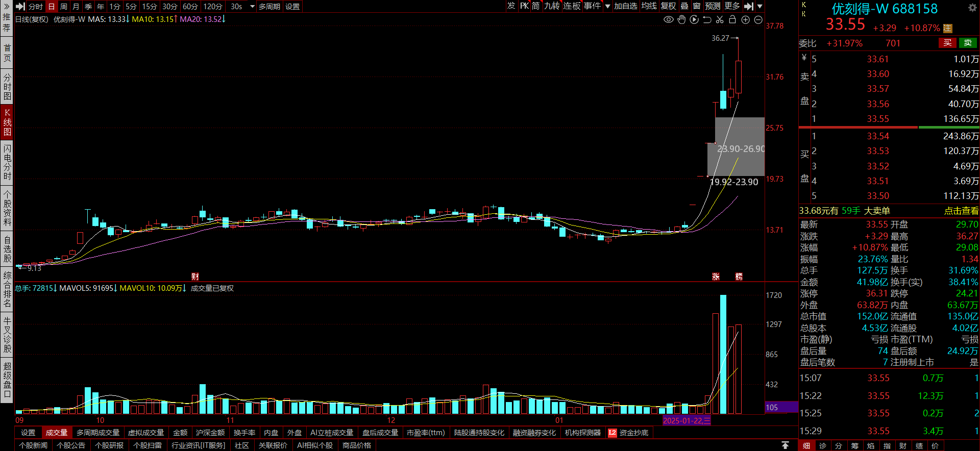Click the L2 badge before 资金抄底
Image resolution: width=980 pixels, height=451 pixels.
tap(612, 433)
